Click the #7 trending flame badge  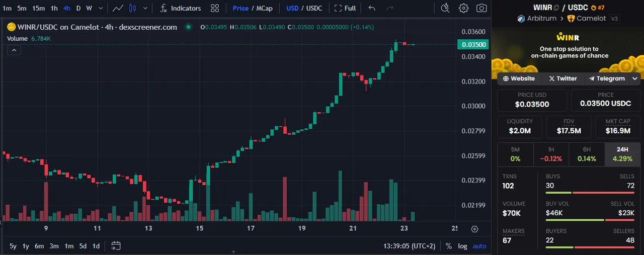pos(598,8)
